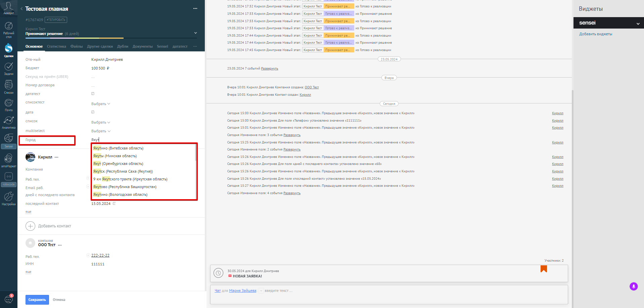Viewport: 644px width, 308px height.
Task: Open the three-dots menu next to ООО Тест
Action: point(60,245)
